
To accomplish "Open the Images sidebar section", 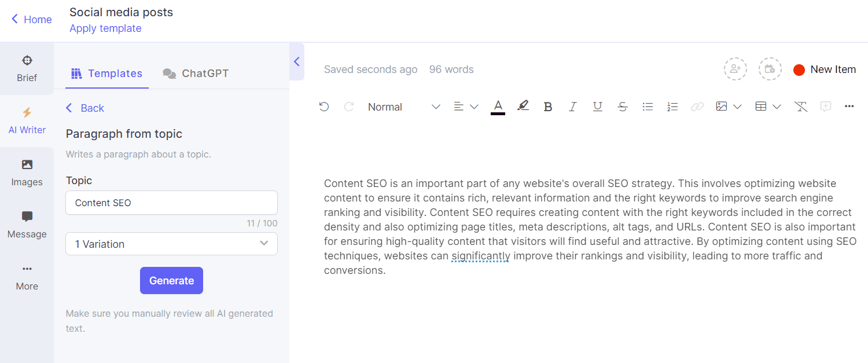I will click(x=27, y=173).
